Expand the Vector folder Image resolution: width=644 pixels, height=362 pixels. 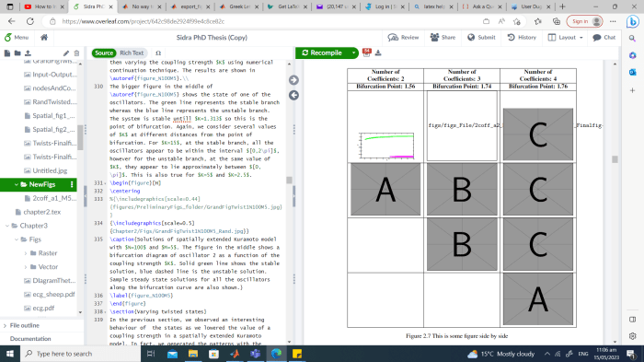[x=26, y=266]
